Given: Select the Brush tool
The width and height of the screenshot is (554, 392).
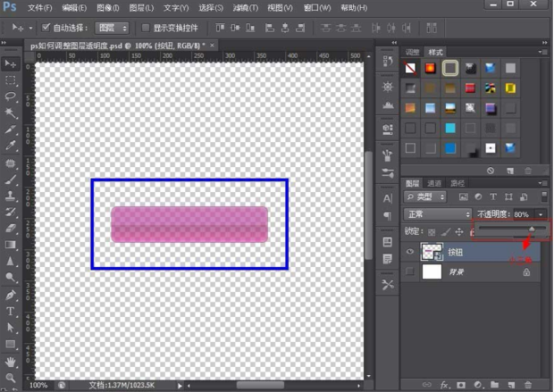Looking at the screenshot, I should pos(10,179).
